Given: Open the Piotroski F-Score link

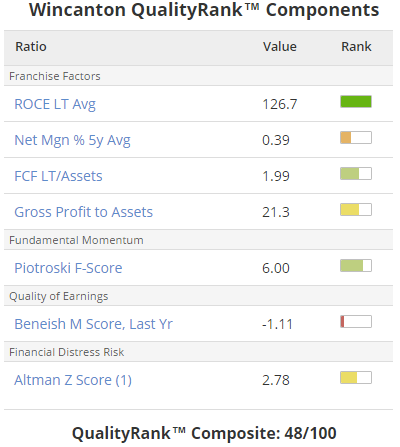Looking at the screenshot, I should pos(68,268).
